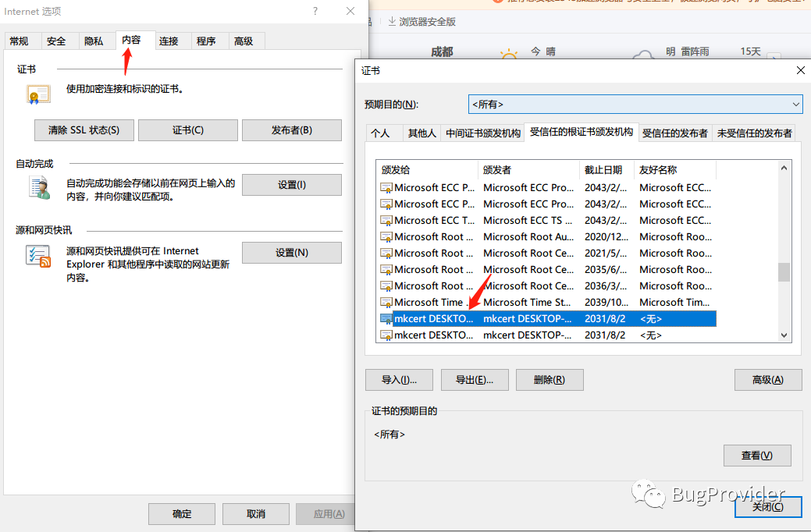Click the certificate list scroll down arrow
The height and width of the screenshot is (532, 811).
784,335
